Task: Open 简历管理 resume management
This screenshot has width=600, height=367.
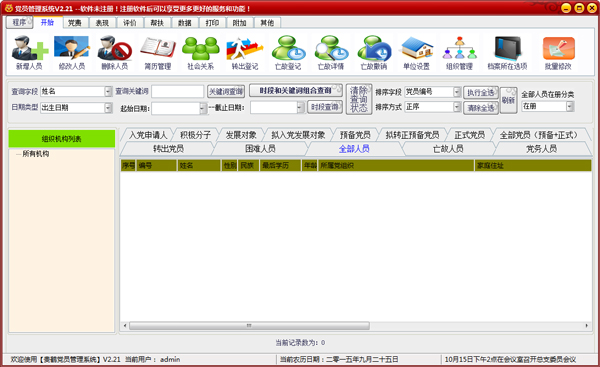Action: [157, 53]
